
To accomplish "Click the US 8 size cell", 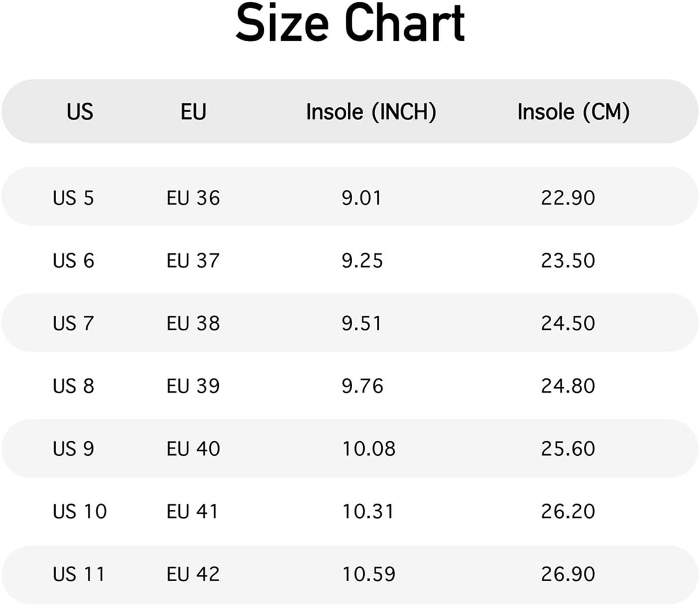I will coord(73,386).
